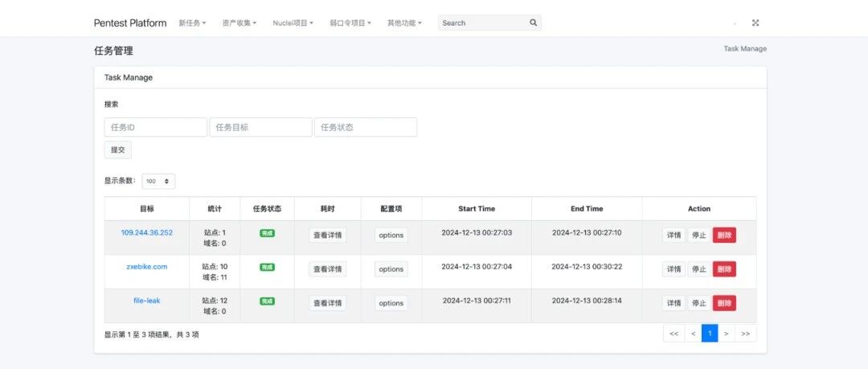Click the End Time column header
Image resolution: width=868 pixels, height=369 pixels.
tap(587, 209)
